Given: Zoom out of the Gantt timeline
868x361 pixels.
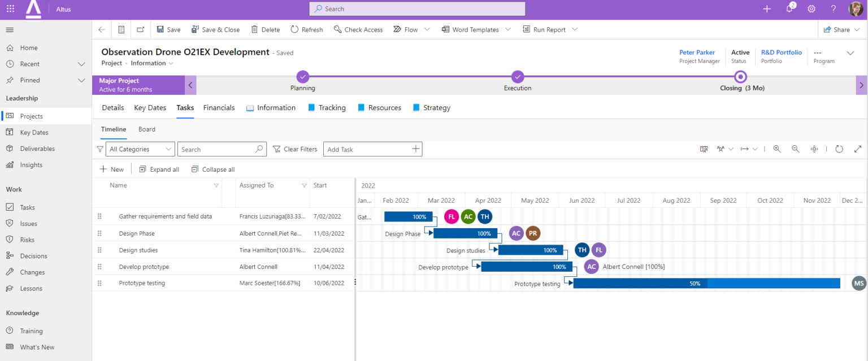Looking at the screenshot, I should tap(796, 149).
